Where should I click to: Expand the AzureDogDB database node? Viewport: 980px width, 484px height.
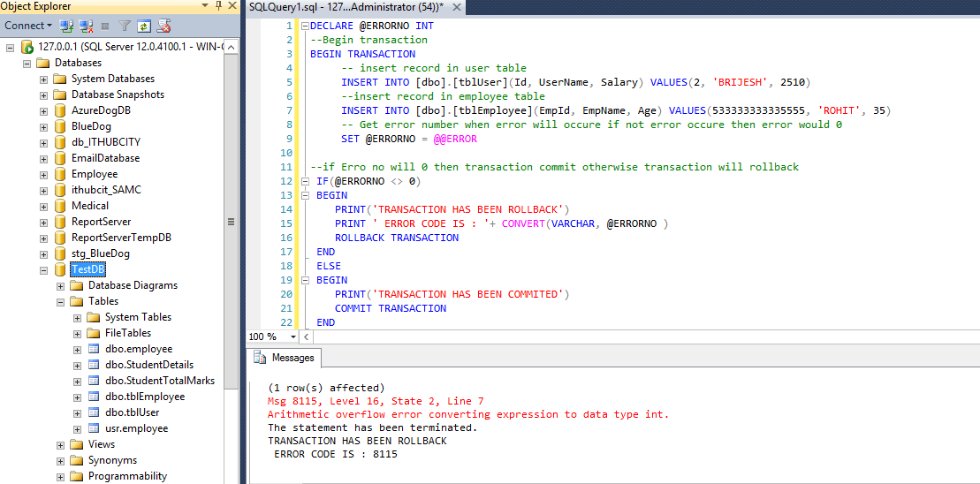click(x=43, y=110)
